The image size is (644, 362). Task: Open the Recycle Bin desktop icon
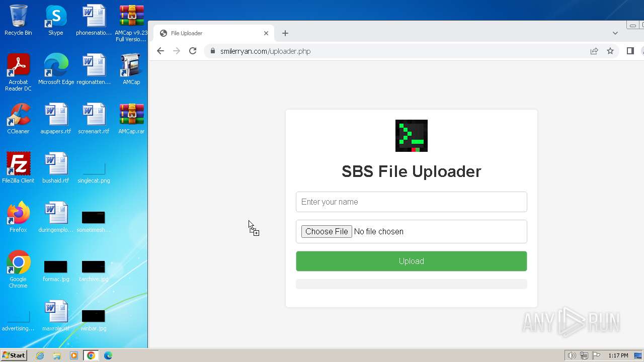click(18, 20)
